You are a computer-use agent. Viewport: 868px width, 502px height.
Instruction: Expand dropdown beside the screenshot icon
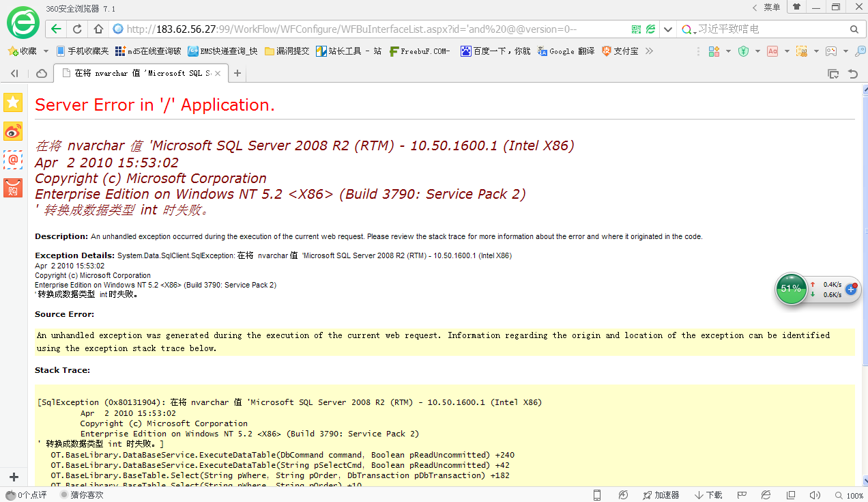point(816,51)
